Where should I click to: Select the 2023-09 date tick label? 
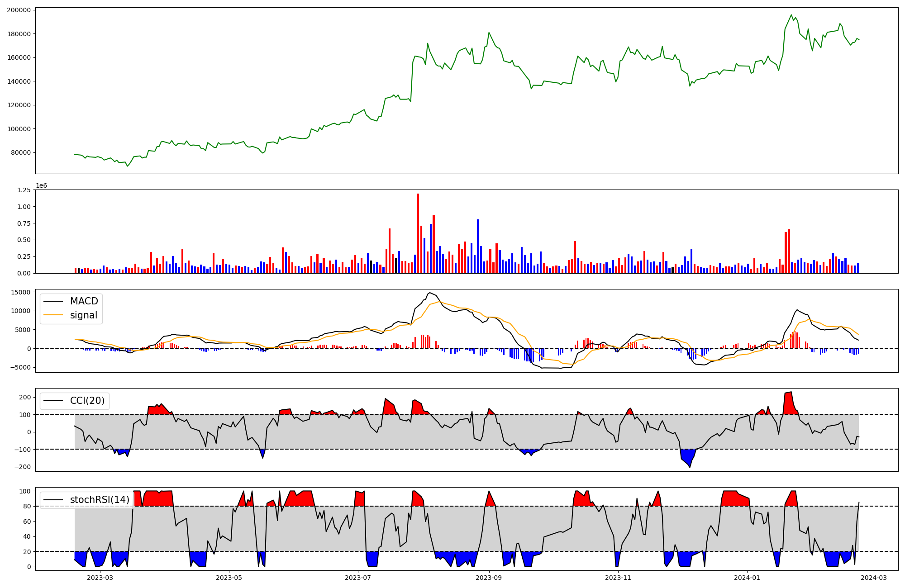click(489, 577)
